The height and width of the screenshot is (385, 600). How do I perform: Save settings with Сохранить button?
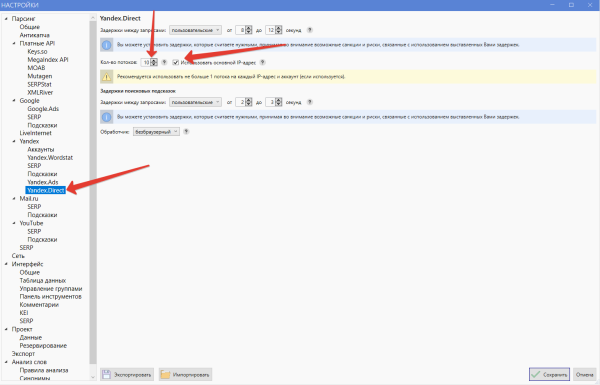coord(549,374)
